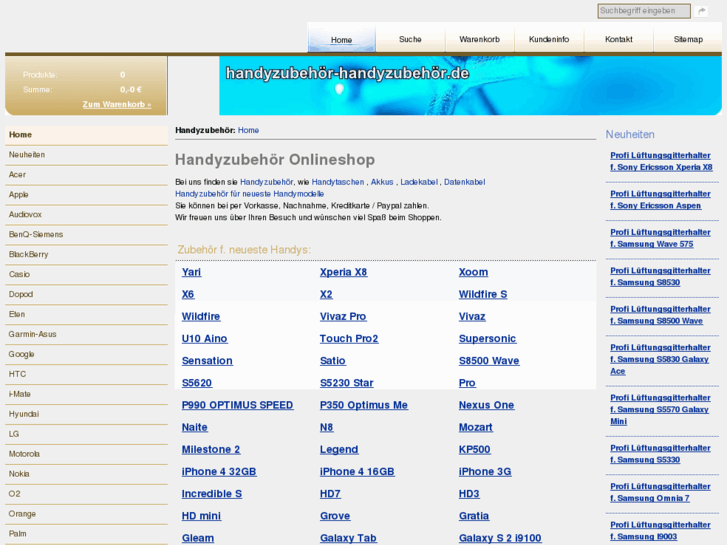Open Handyzubehör für neueste Handymodelle link
This screenshot has width=727, height=545.
click(x=249, y=194)
